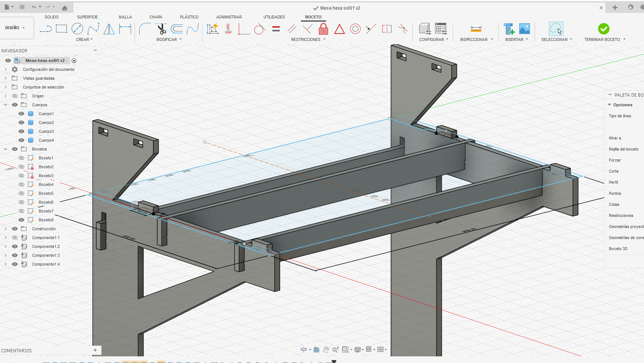
Task: Open the DISEÑO workspace dropdown
Action: pos(15,28)
